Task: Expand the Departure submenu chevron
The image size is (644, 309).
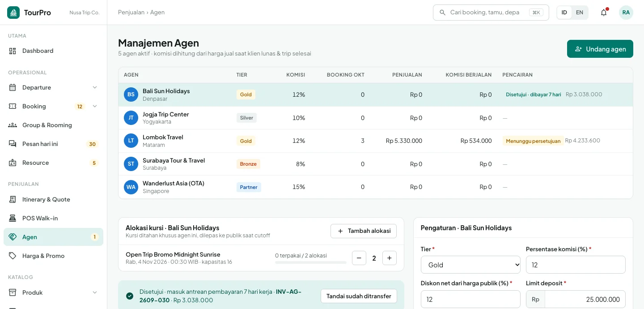Action: pyautogui.click(x=95, y=87)
